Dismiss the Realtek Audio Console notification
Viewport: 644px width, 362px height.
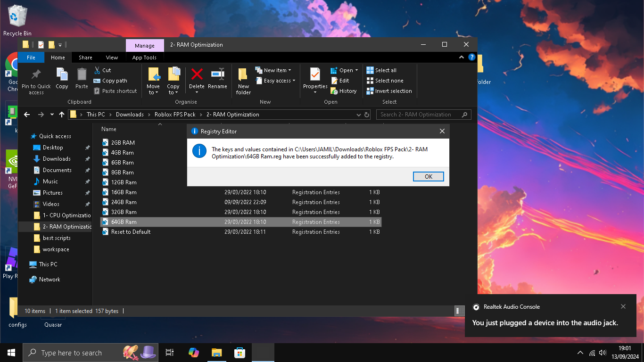623,306
